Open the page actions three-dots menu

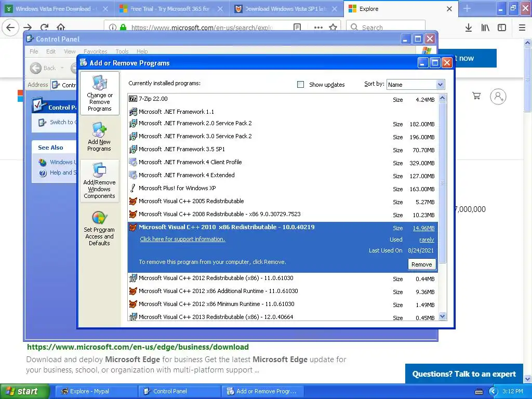point(318,27)
